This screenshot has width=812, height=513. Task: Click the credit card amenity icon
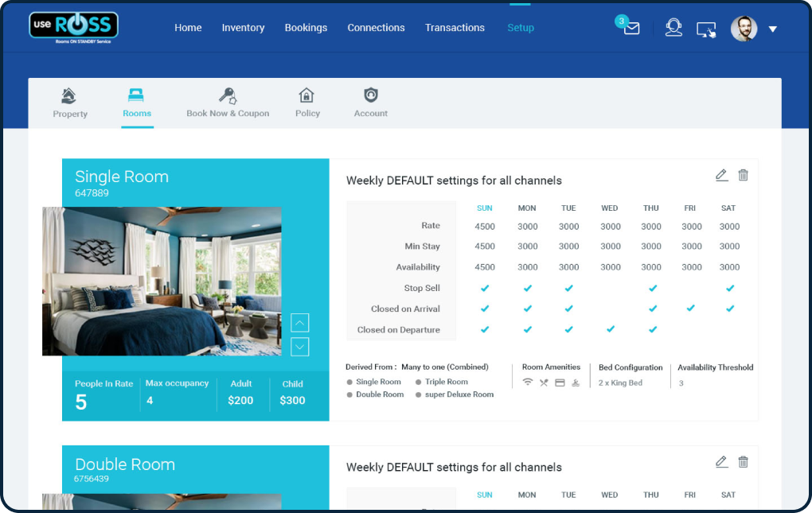pos(560,383)
